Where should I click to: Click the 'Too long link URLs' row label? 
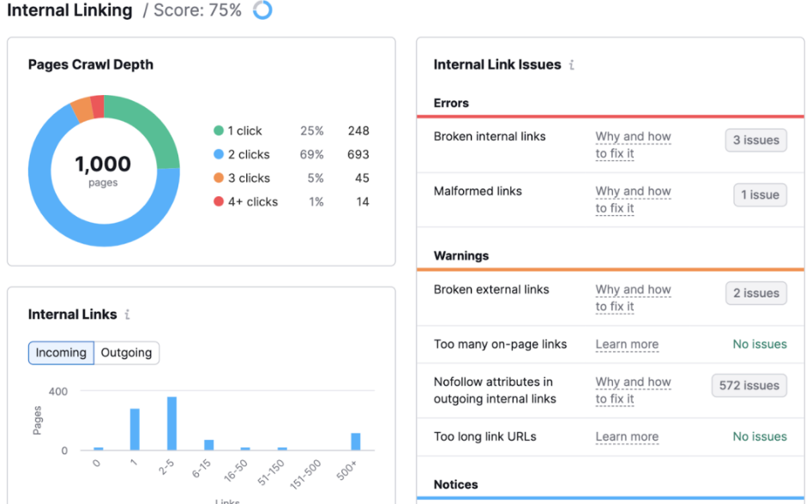point(485,437)
